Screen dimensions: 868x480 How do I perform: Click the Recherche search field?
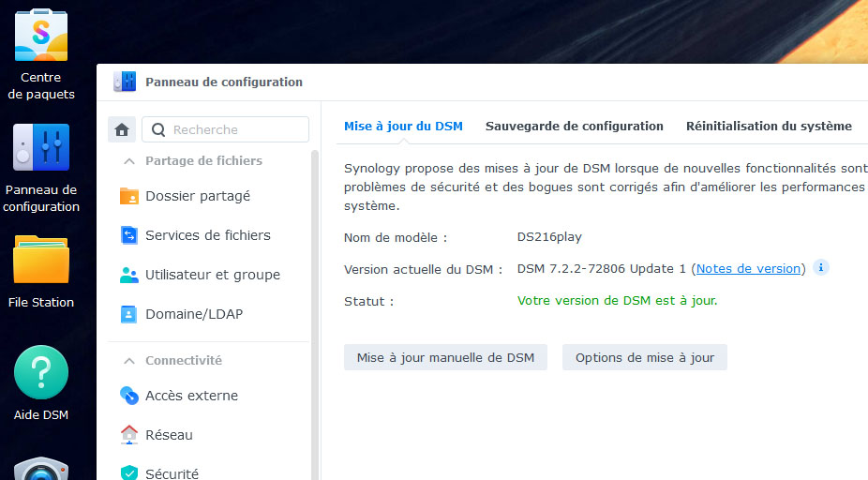(x=234, y=129)
